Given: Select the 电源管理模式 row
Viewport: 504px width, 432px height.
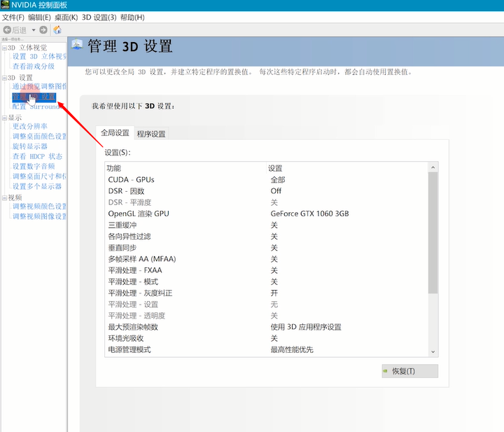Looking at the screenshot, I should tap(267, 349).
